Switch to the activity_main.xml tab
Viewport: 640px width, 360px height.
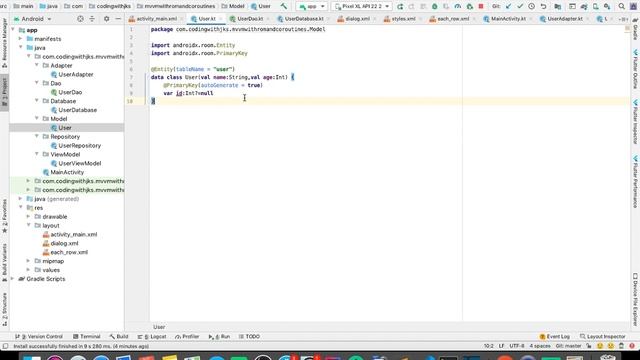(x=156, y=19)
